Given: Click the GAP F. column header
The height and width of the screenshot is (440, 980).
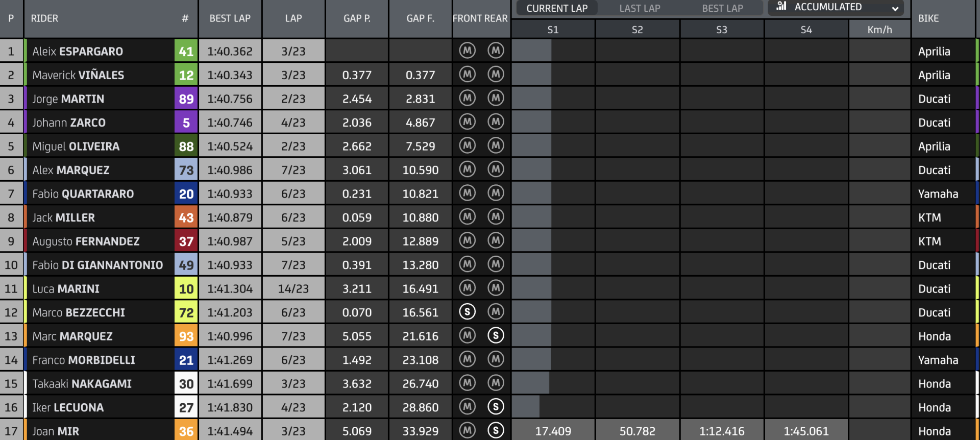Looking at the screenshot, I should tap(420, 18).
